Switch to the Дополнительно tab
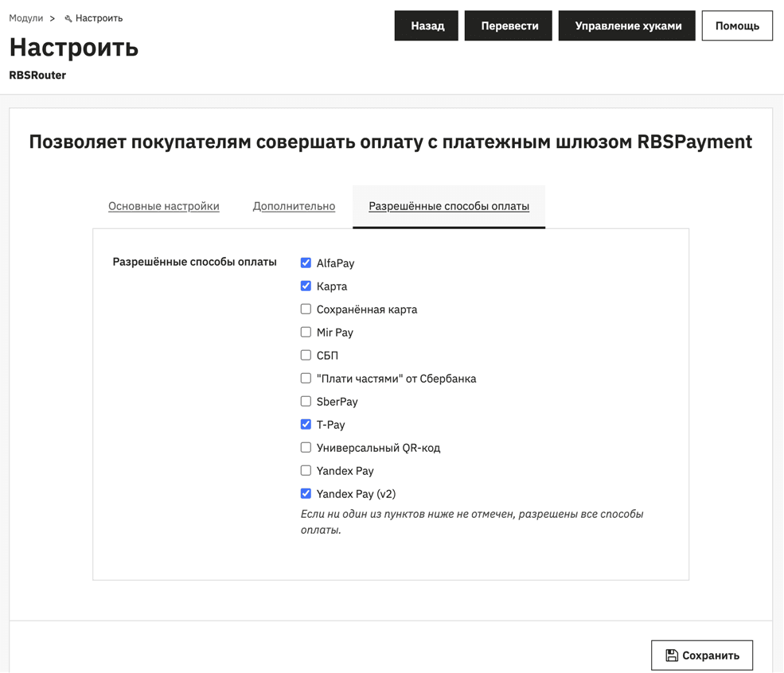Viewport: 784px width, 673px height. pos(294,206)
